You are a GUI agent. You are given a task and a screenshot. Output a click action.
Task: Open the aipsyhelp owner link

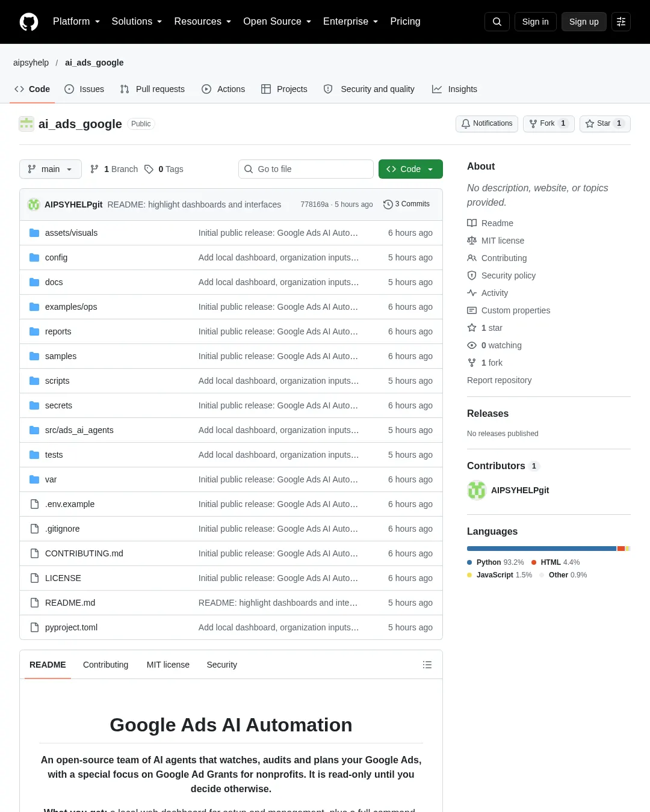point(31,63)
